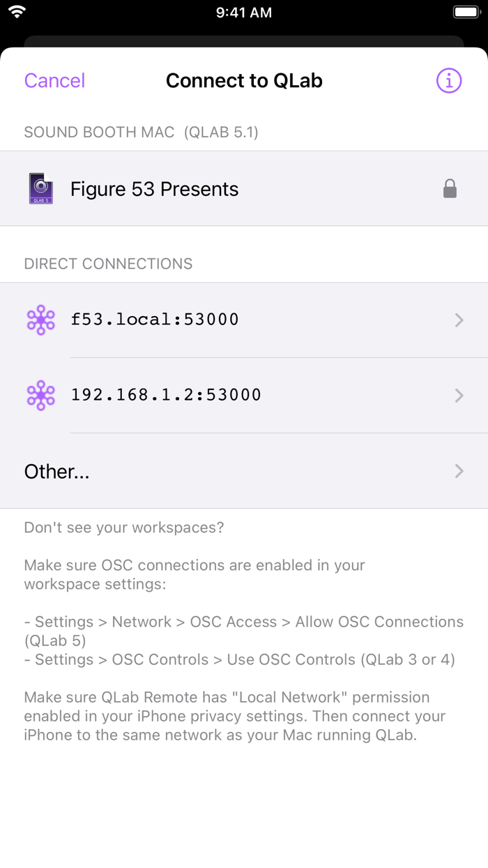Viewport: 488px width, 868px height.
Task: Open the Other... connection disclosure arrow
Action: pyautogui.click(x=459, y=471)
